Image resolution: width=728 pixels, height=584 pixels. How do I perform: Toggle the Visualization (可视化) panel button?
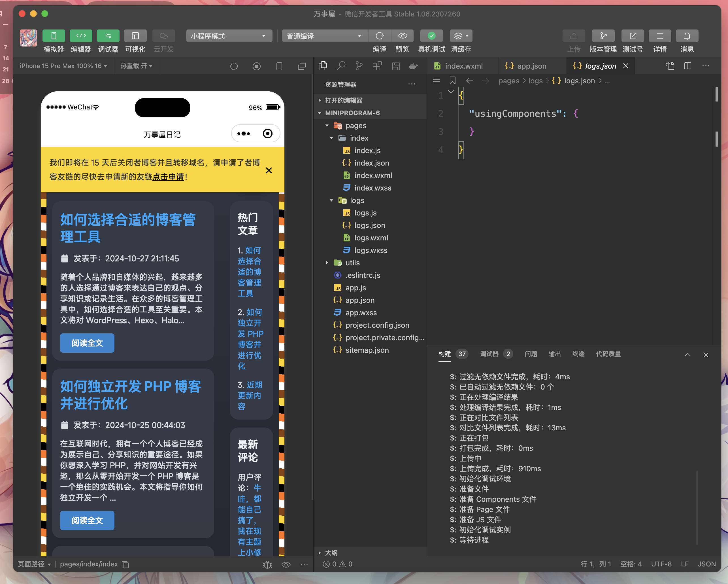click(135, 36)
